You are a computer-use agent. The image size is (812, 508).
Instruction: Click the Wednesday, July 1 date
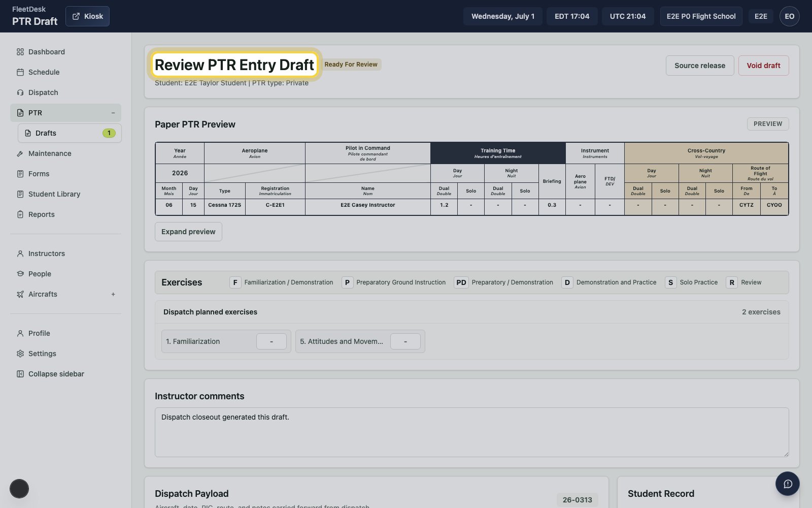click(503, 16)
